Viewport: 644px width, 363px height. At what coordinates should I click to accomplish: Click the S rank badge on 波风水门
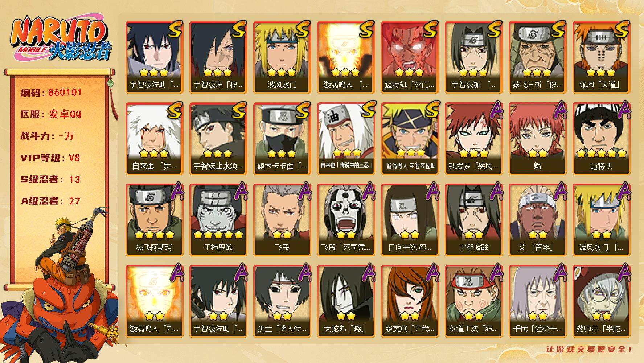point(303,29)
